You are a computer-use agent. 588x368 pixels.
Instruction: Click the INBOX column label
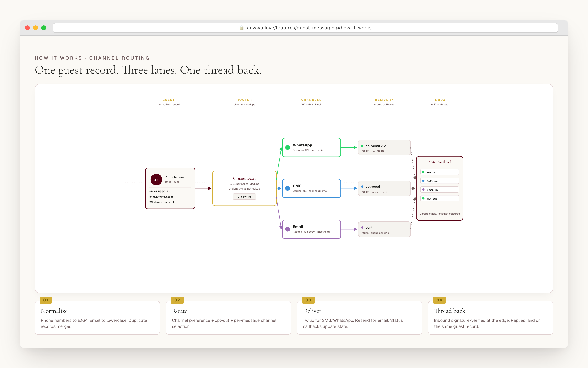tap(440, 100)
